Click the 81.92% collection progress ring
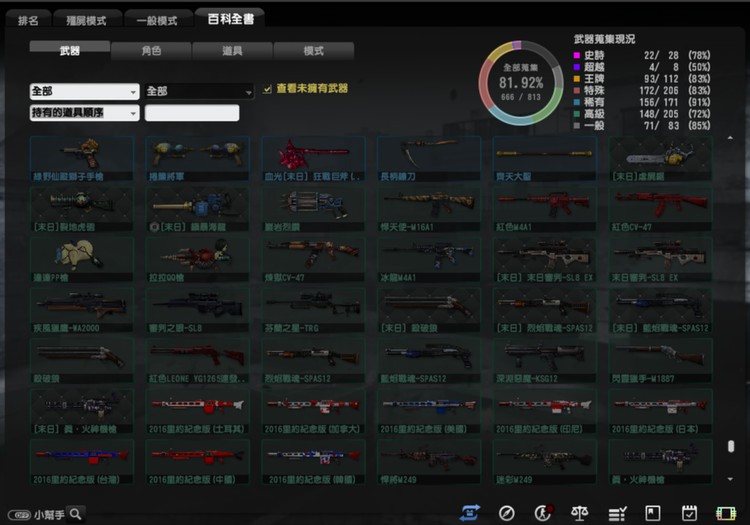750x525 pixels. tap(521, 83)
